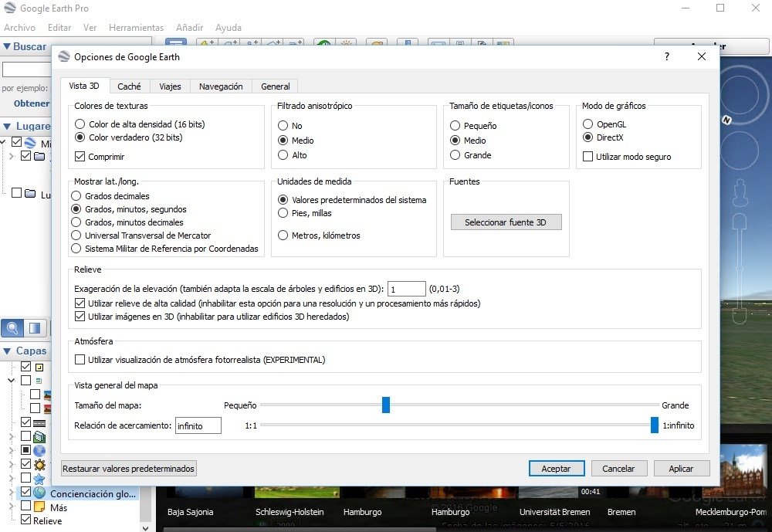The width and height of the screenshot is (772, 532).
Task: Click the infinito zoom ratio field
Action: [198, 425]
